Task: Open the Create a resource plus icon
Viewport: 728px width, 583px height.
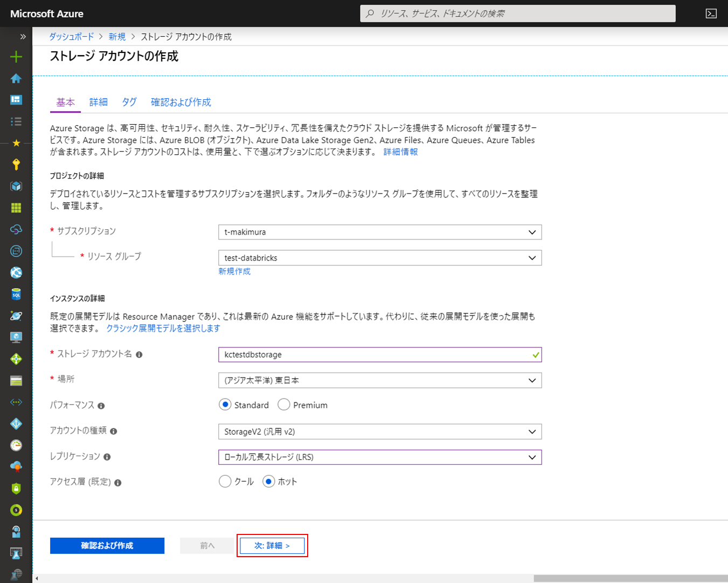Action: point(16,56)
